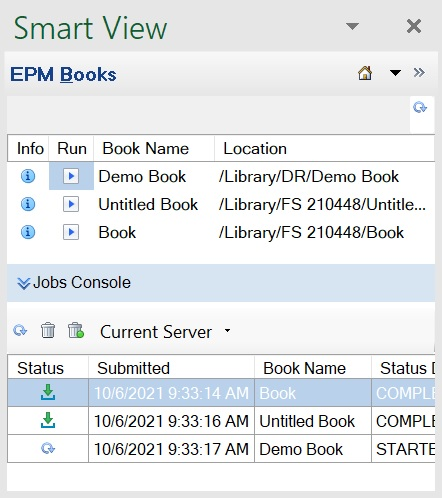The height and width of the screenshot is (498, 442).
Task: Collapse the Jobs Console section
Action: pos(24,283)
